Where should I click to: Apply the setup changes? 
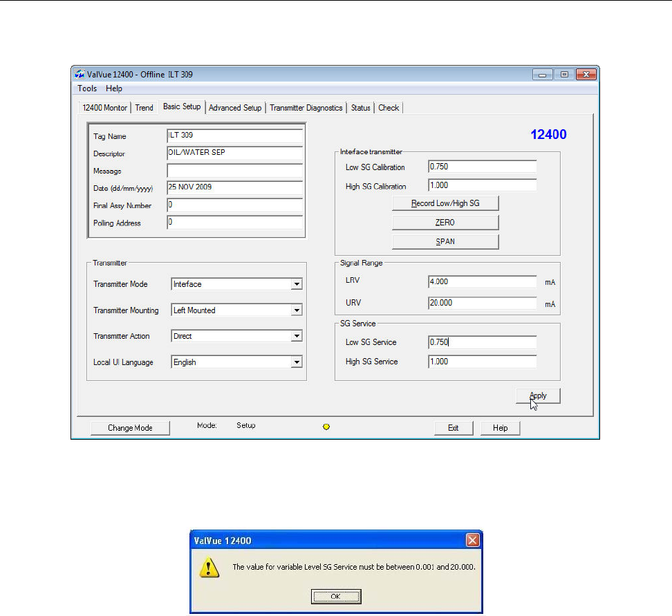pos(538,395)
